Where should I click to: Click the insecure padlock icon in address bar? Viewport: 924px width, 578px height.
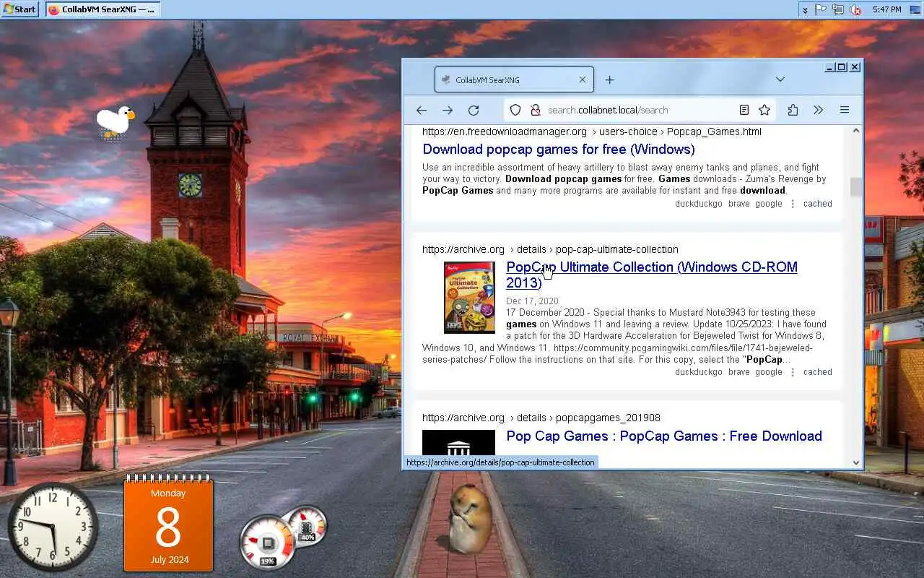click(x=536, y=110)
